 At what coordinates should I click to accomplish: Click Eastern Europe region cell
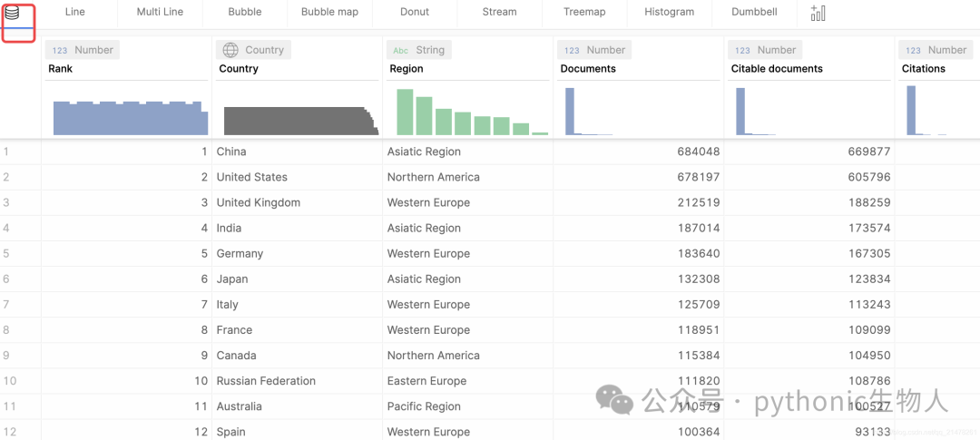467,381
